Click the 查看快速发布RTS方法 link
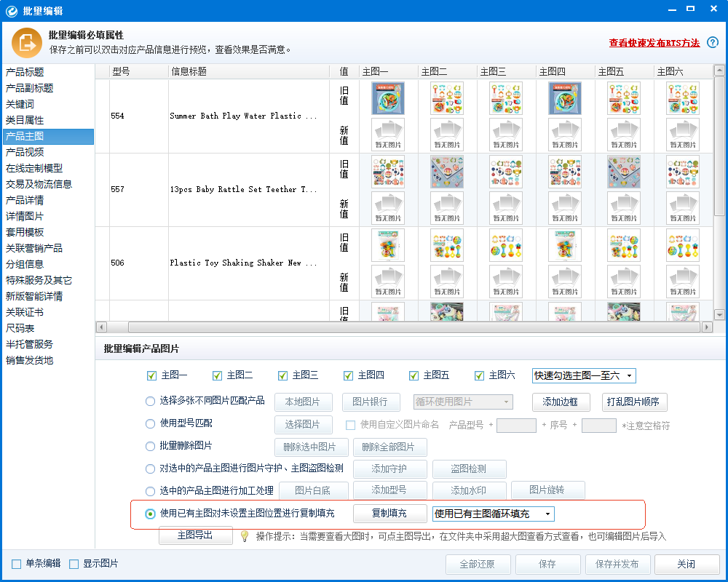728x582 pixels. 654,43
